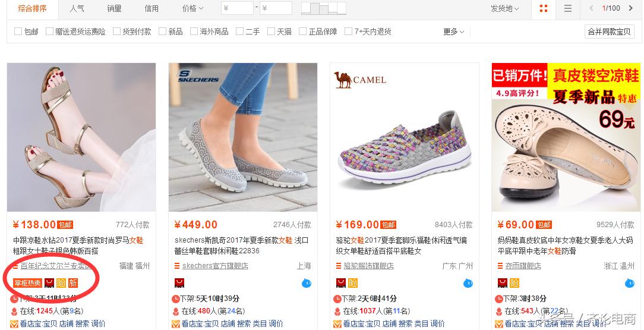
Task: Click blue Wangwang chat icon for 夜雨旗舰店
Action: [x=630, y=283]
